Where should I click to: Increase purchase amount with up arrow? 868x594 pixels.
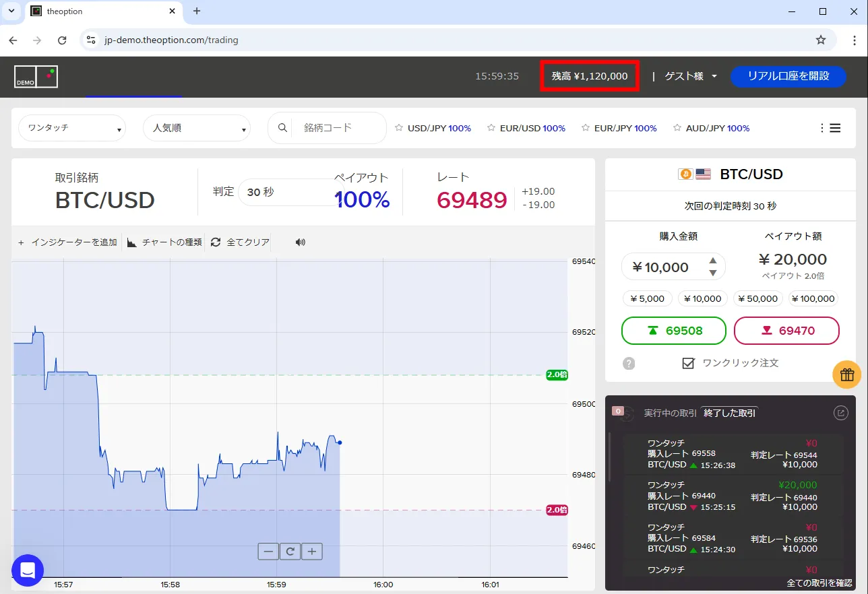pyautogui.click(x=712, y=261)
